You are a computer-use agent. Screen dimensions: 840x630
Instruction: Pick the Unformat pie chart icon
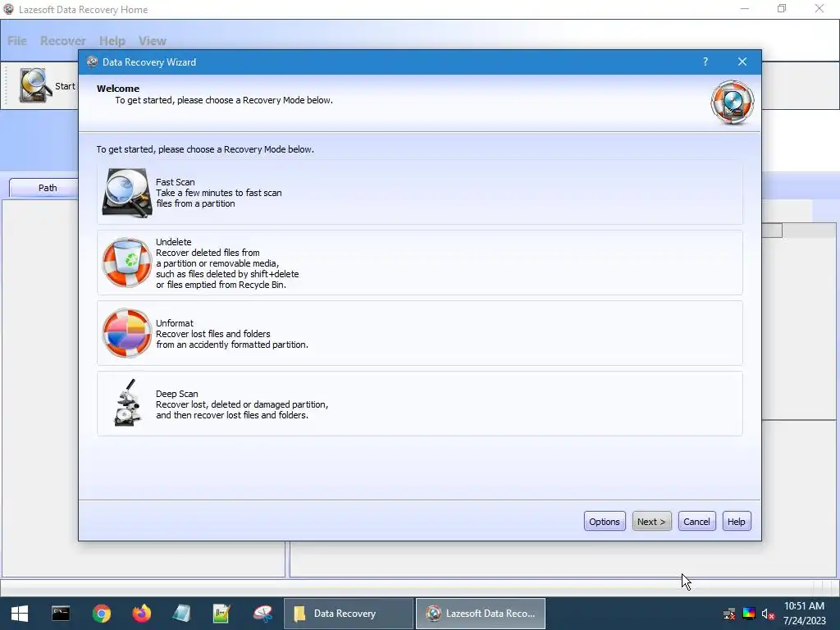tap(127, 333)
